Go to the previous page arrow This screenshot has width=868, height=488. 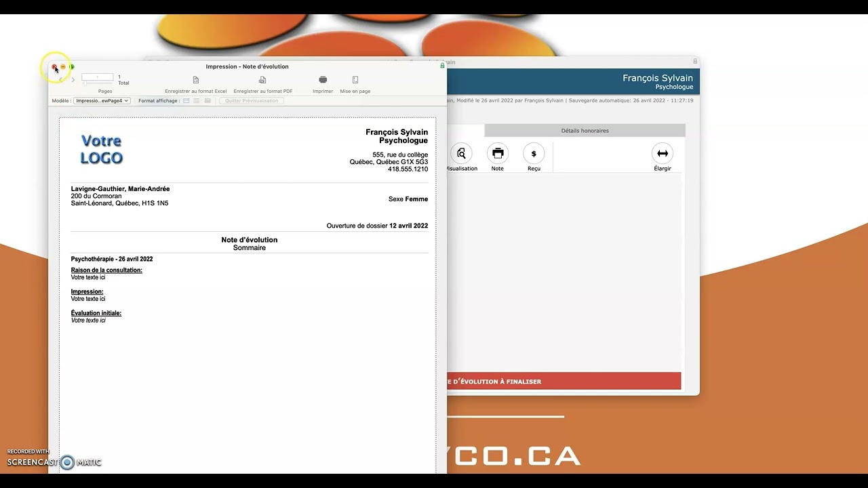(x=60, y=79)
